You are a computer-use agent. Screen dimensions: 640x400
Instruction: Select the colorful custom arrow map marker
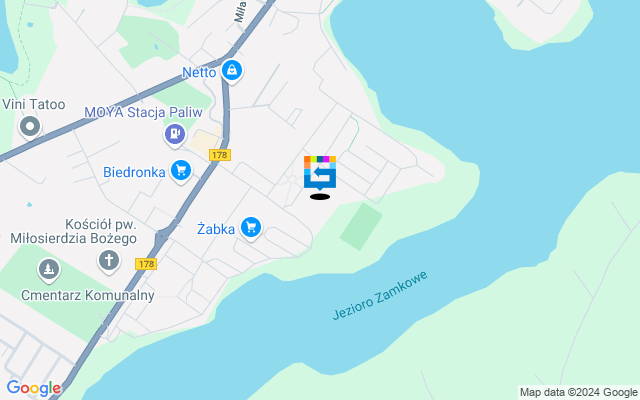320,173
